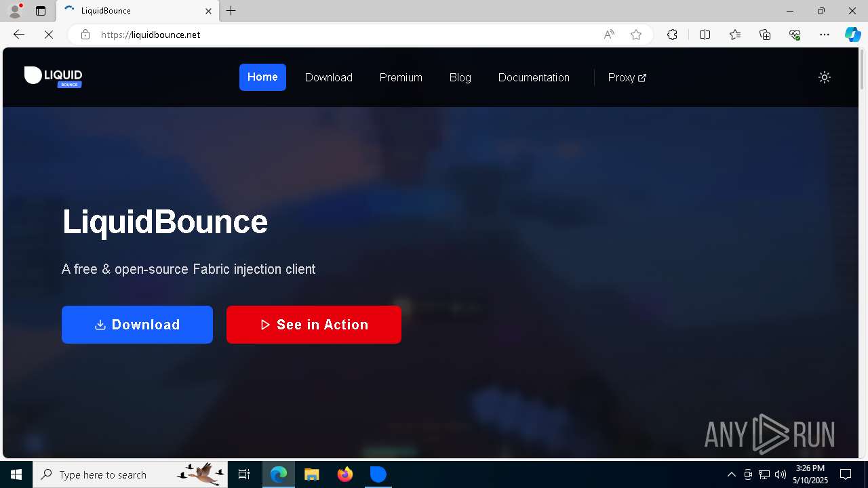Viewport: 868px width, 488px height.
Task: Open Tab actions menu icon
Action: 41,11
